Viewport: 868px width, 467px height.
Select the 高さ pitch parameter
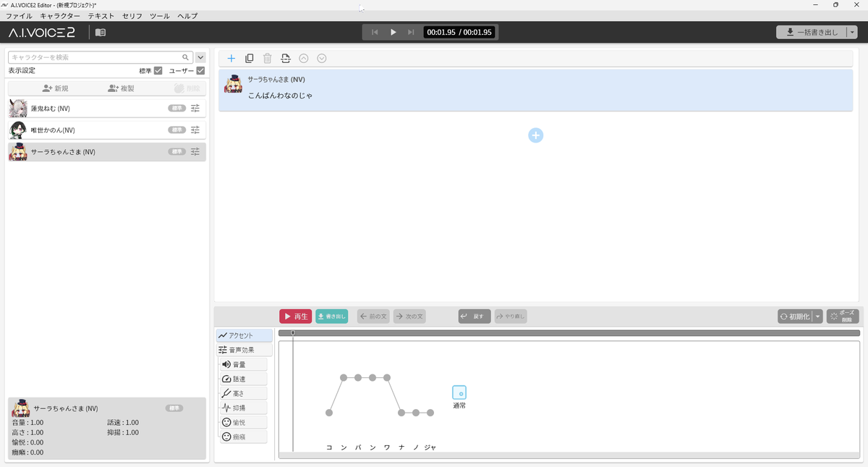click(x=244, y=393)
